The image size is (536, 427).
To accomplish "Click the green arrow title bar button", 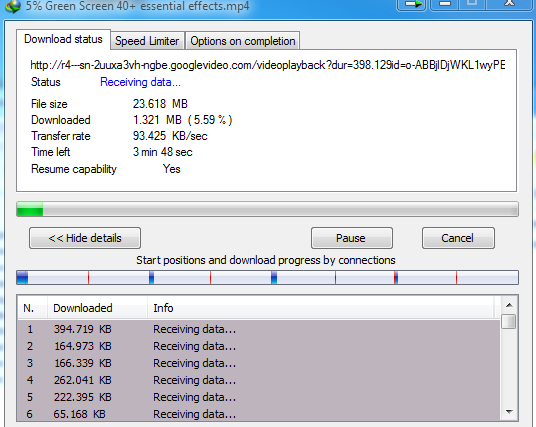I will [412, 5].
